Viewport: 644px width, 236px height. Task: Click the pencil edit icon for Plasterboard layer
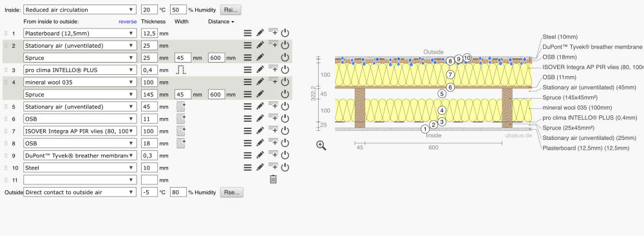260,34
